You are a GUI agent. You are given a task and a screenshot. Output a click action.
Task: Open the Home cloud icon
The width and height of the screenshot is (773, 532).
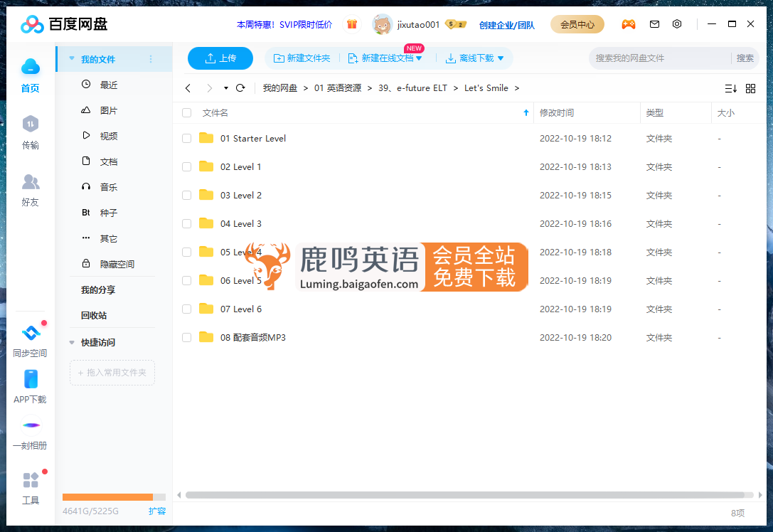(30, 67)
